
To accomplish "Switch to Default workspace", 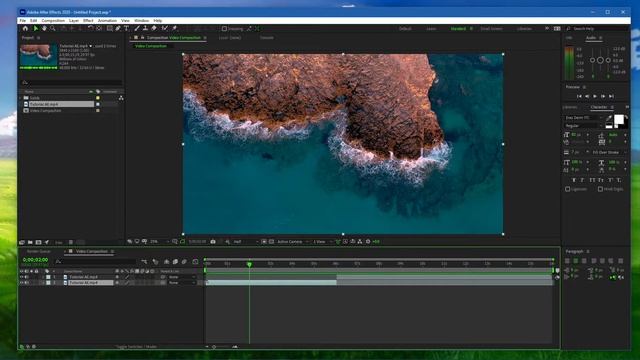I will coord(405,29).
